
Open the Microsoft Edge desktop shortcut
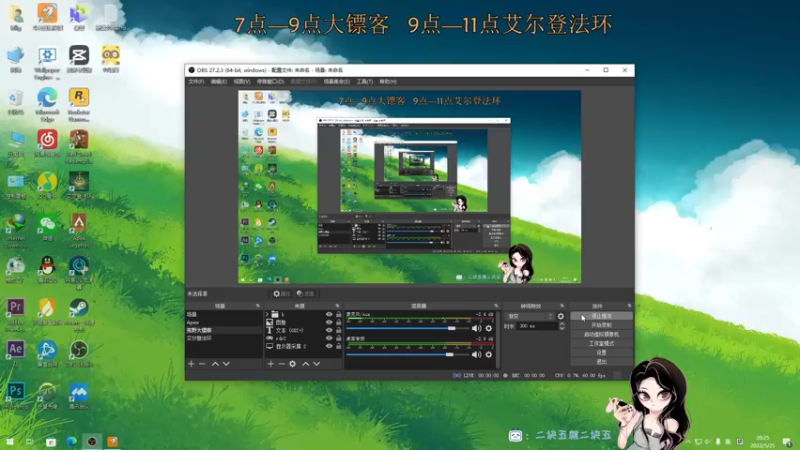(47, 104)
